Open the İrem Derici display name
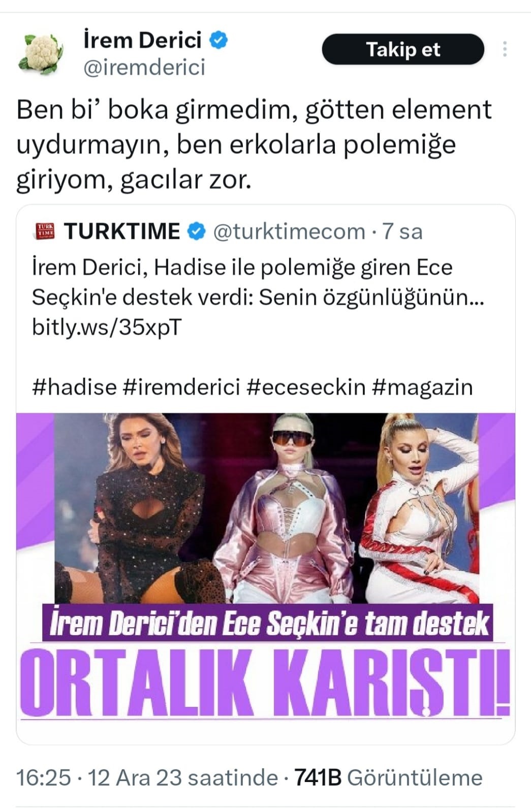Screen dimensions: 531x812 (143, 40)
